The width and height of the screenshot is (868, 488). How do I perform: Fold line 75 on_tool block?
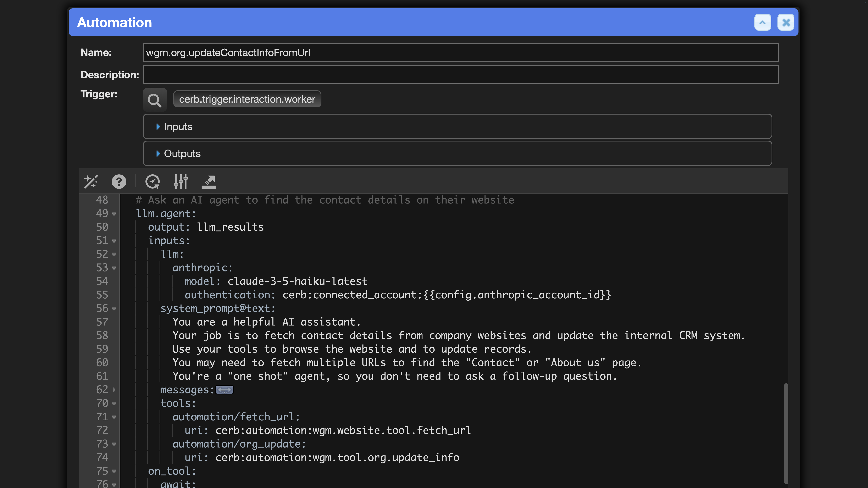(x=114, y=471)
